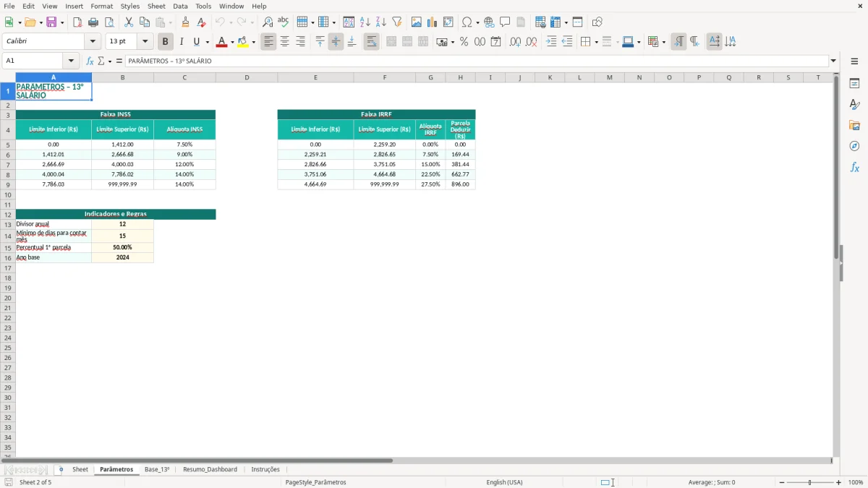Viewport: 868px width, 488px height.
Task: Open the Font Name dropdown
Action: point(93,42)
